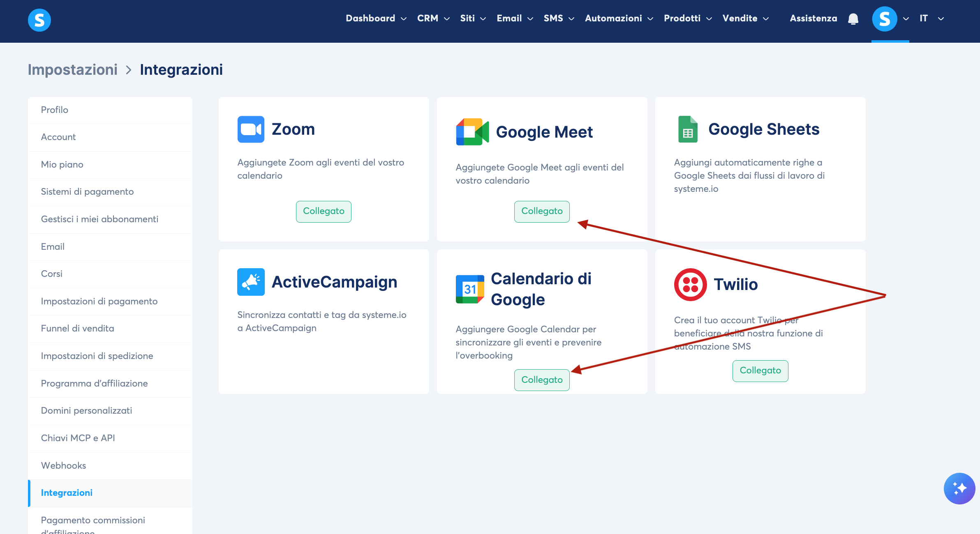Click the calendar description 'Aggiungere Google Calendar per sincronizzare'
Image resolution: width=980 pixels, height=534 pixels.
[529, 342]
